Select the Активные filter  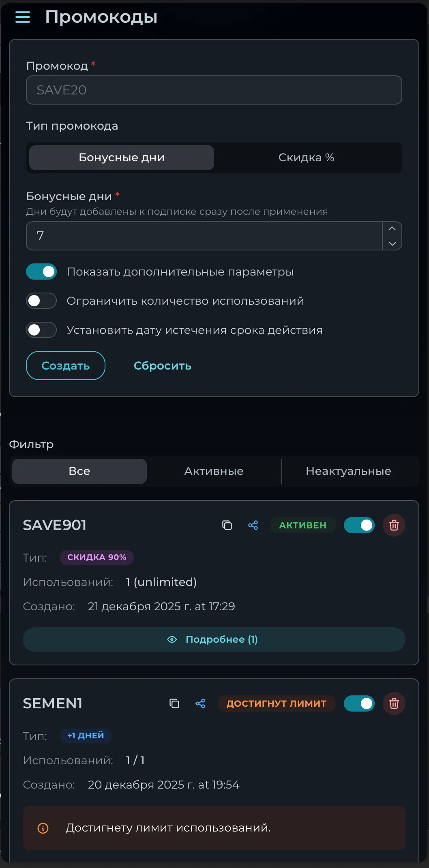[x=214, y=471]
